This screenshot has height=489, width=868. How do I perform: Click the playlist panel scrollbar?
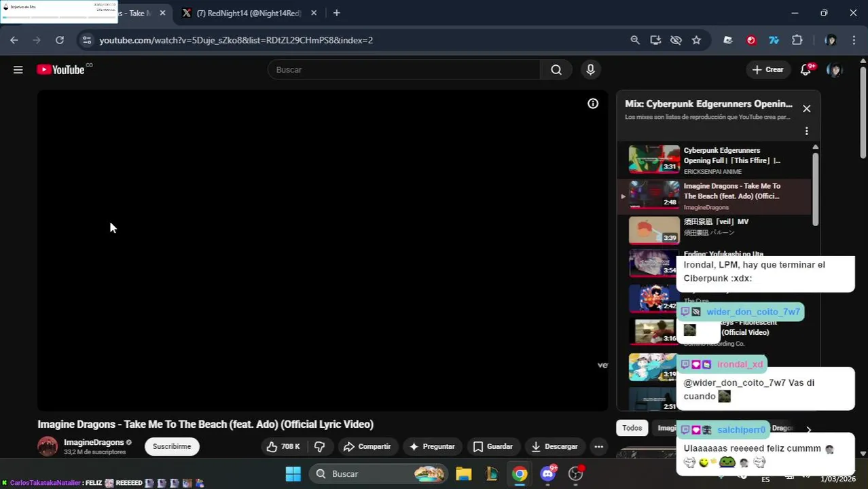pyautogui.click(x=815, y=189)
